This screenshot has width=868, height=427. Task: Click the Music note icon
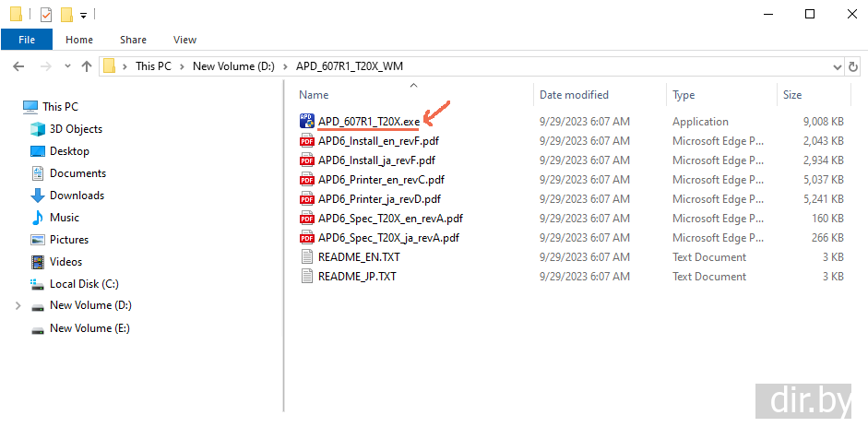tap(37, 218)
